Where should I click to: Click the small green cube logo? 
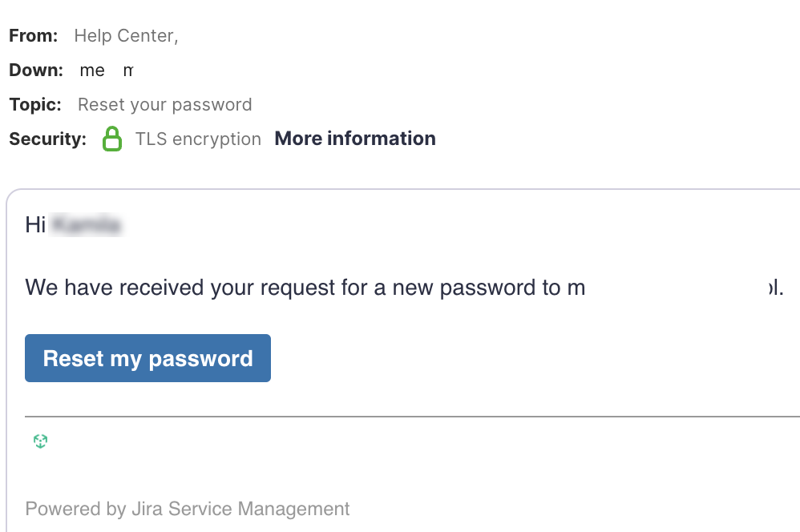[x=41, y=441]
